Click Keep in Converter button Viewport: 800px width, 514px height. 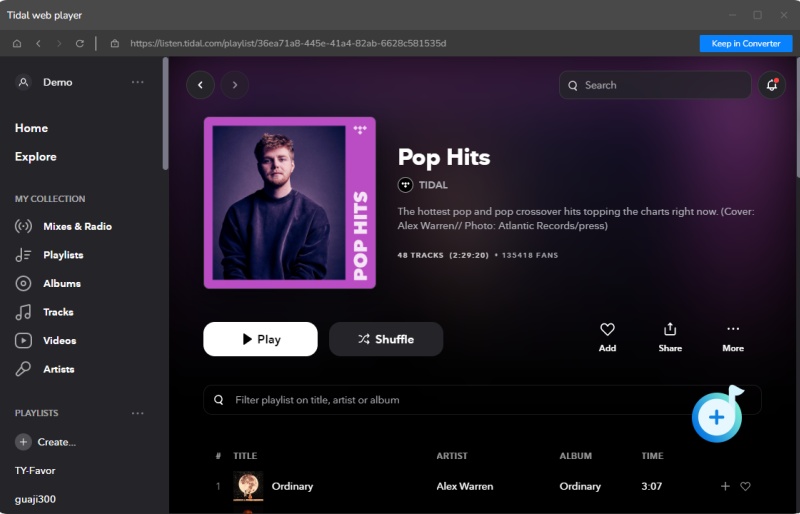pos(745,43)
